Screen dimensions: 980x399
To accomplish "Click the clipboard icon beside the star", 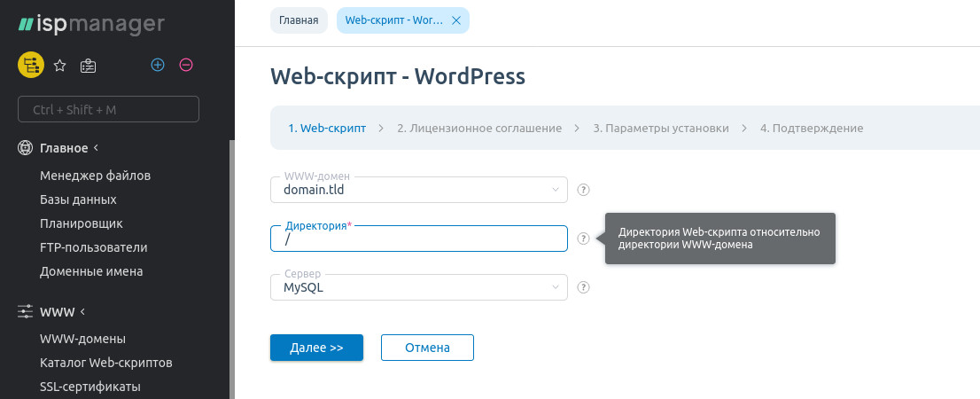I will click(88, 65).
